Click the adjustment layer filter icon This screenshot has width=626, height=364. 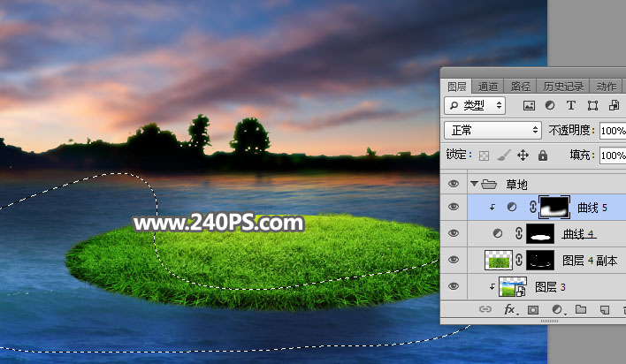click(550, 105)
